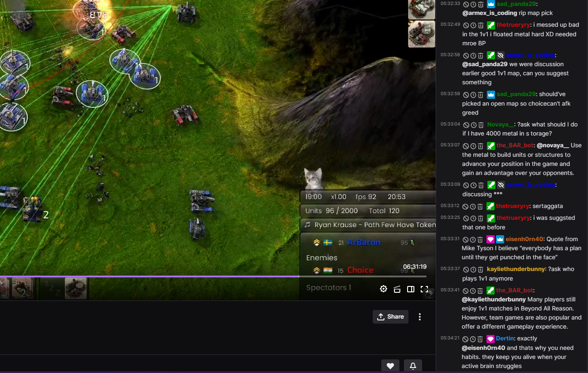Viewport: 588px width, 373px height.
Task: Delete the 05:32:33 chat message
Action: pyautogui.click(x=481, y=4)
